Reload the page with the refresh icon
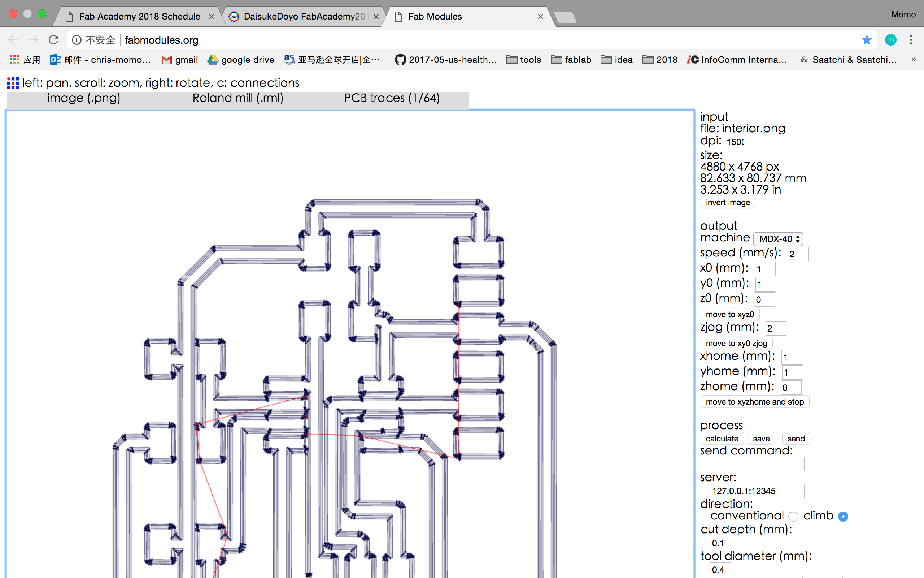 53,40
